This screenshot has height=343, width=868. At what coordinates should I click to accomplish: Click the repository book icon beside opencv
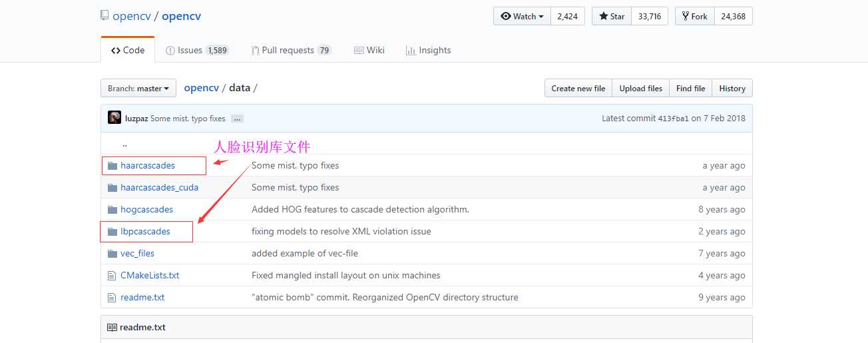click(105, 15)
